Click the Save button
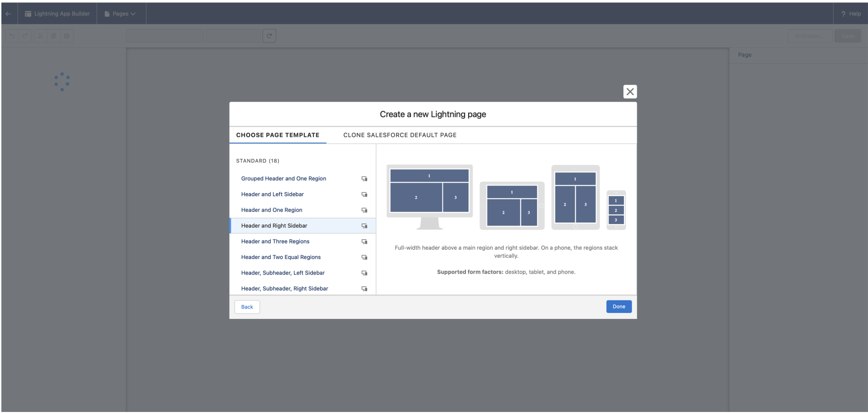This screenshot has width=868, height=413. click(x=848, y=36)
